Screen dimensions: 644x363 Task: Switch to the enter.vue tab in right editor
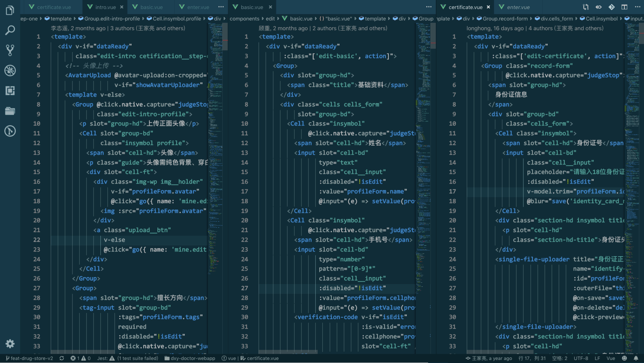[518, 7]
